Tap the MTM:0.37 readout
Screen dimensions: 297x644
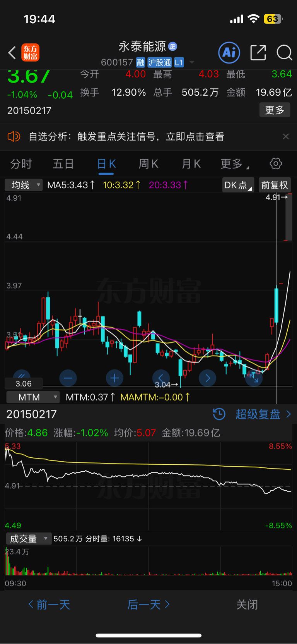(x=90, y=397)
